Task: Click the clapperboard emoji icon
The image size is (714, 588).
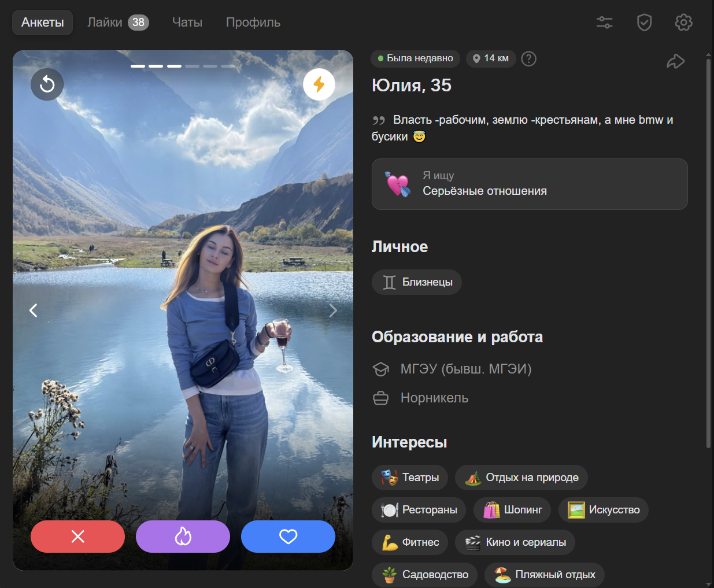Action: 473,542
